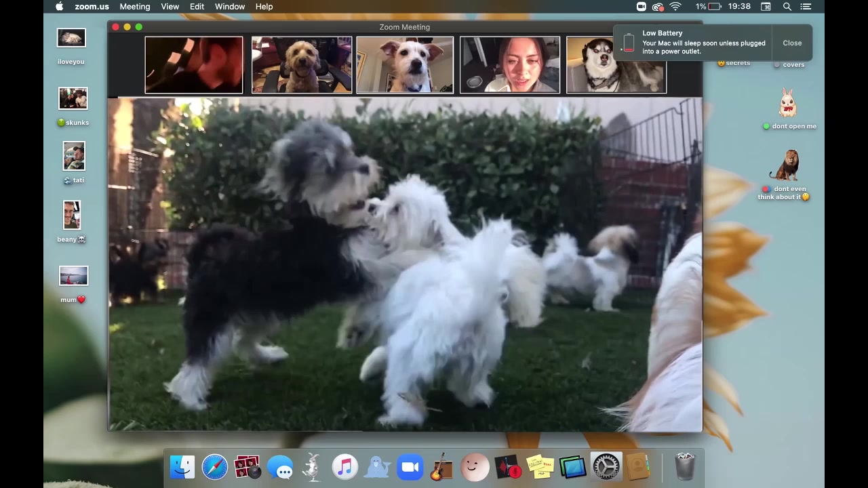Open the Meeting menu
The image size is (868, 488).
(135, 7)
